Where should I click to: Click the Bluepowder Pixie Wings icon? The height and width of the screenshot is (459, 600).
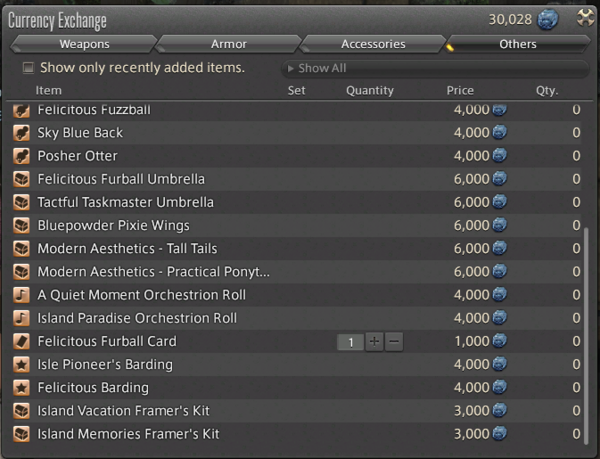point(21,225)
